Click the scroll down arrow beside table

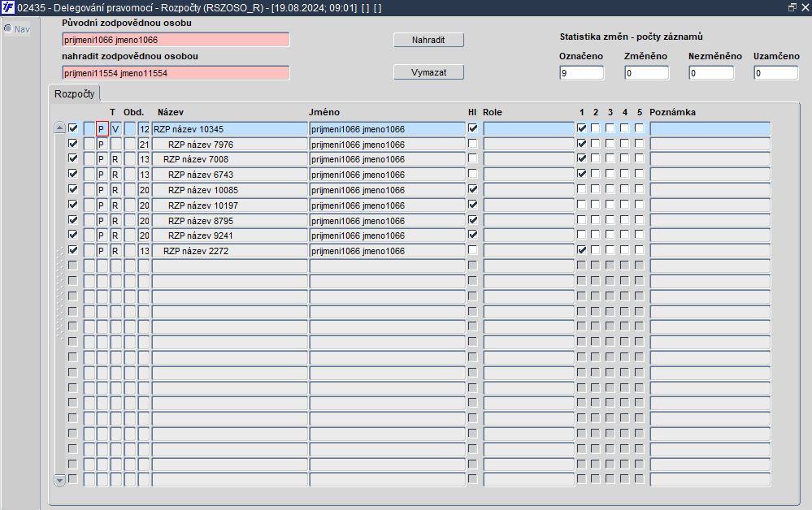[59, 481]
